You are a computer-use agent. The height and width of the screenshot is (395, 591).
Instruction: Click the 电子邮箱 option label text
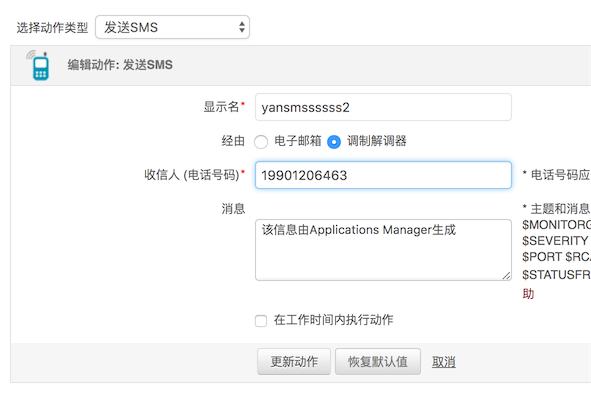point(298,141)
